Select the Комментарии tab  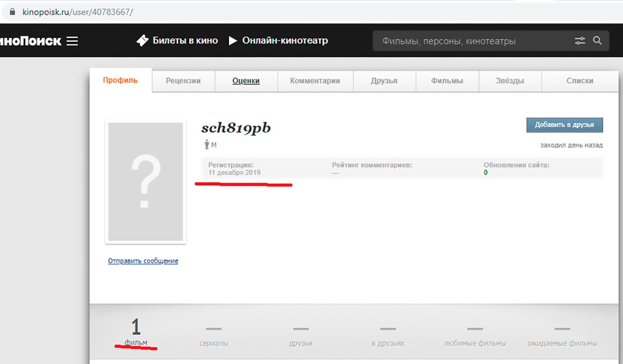point(315,80)
